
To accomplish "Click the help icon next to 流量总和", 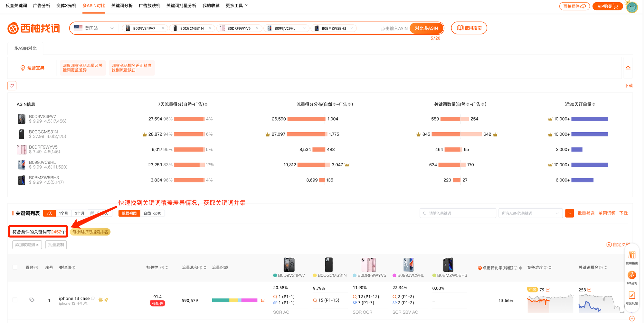I will [200, 268].
